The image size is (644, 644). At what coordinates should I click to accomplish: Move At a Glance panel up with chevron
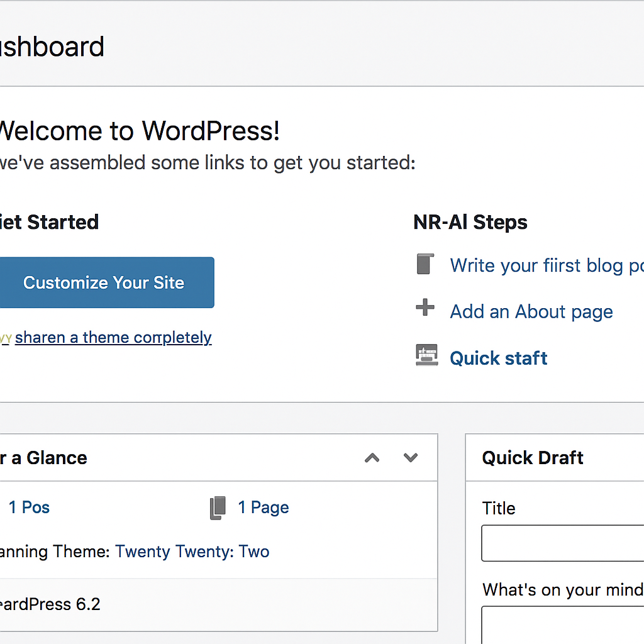click(x=372, y=458)
